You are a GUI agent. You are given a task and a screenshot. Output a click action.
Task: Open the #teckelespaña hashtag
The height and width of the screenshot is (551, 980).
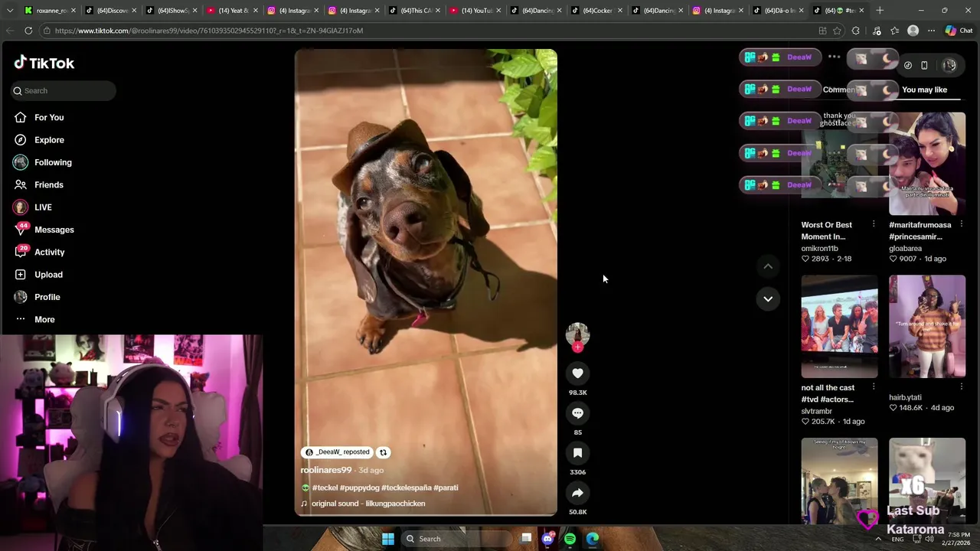pos(406,487)
